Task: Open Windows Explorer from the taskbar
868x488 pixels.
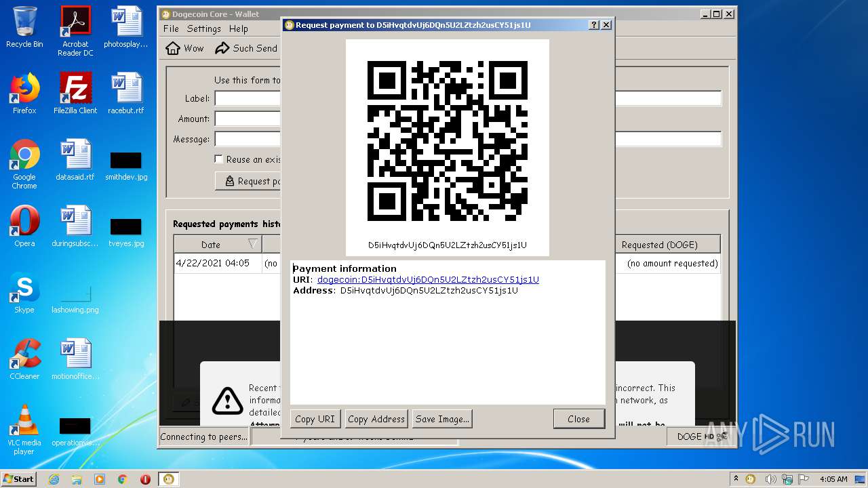Action: [77, 479]
